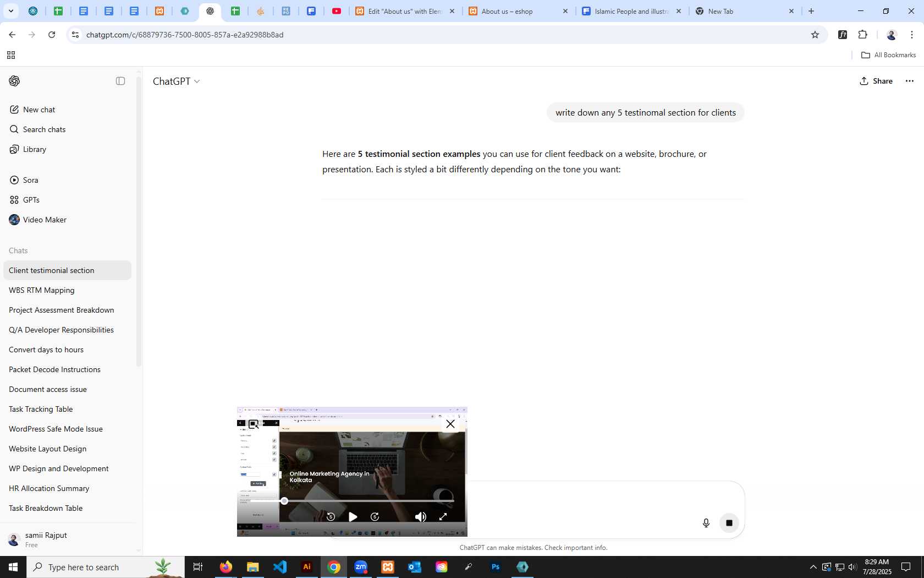Switch to the 'Islamic People and illustr' tab
Image resolution: width=924 pixels, height=578 pixels.
pos(632,11)
